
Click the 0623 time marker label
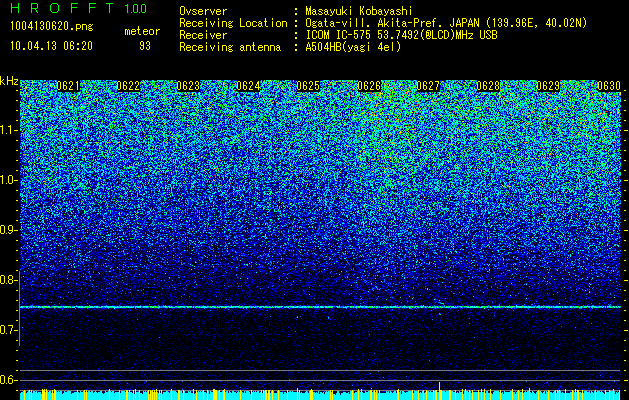click(188, 86)
